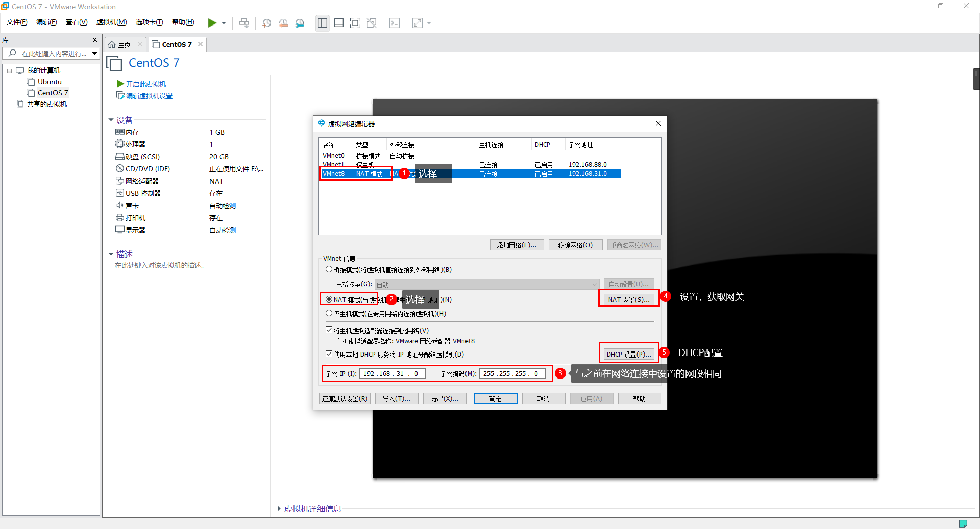Click the stretch guest display icon
Viewport: 980px width, 529px height.
(418, 23)
